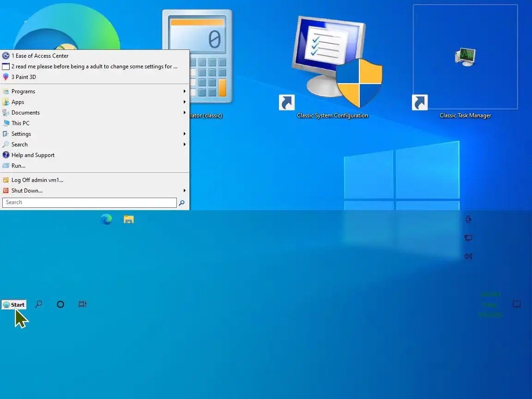The height and width of the screenshot is (399, 532).
Task: Expand the Documents submenu arrow
Action: point(184,112)
